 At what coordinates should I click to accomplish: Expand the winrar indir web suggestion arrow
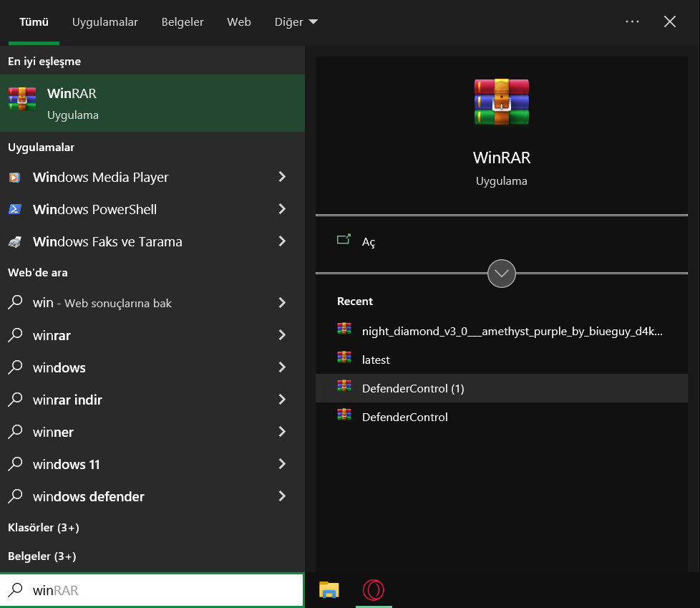click(x=282, y=400)
